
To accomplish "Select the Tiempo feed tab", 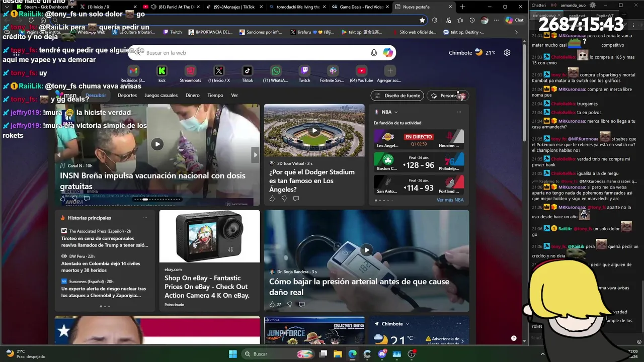I will [x=215, y=96].
